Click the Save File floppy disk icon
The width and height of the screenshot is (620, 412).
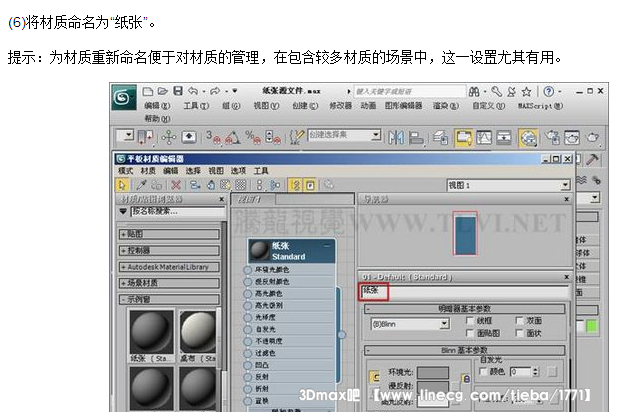[x=178, y=91]
